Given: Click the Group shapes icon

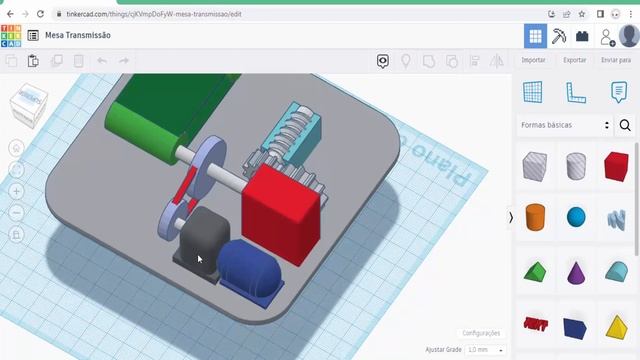Looking at the screenshot, I should click(429, 62).
